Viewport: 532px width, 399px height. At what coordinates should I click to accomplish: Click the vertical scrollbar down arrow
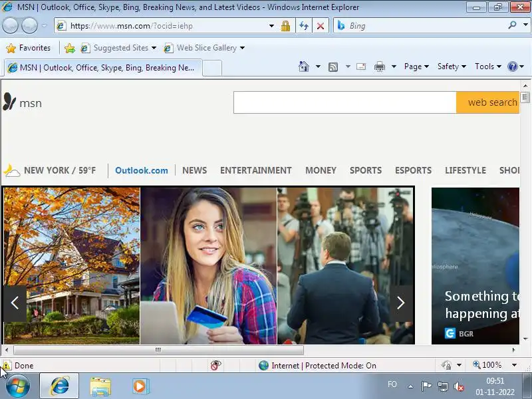click(525, 339)
